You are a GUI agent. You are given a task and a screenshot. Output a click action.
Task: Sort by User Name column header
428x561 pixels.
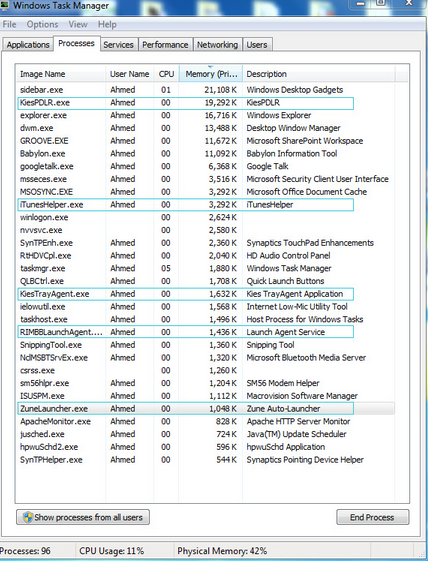(x=130, y=74)
